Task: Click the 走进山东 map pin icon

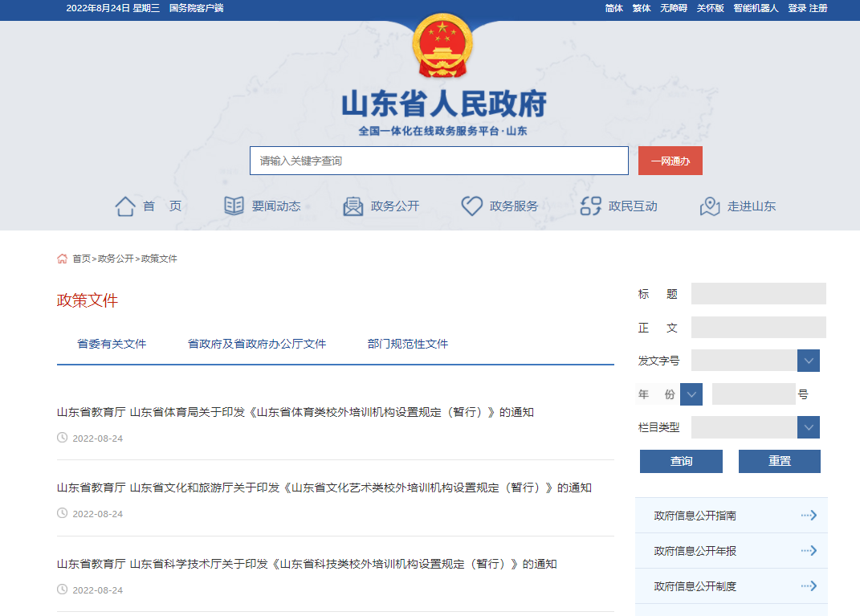Action: tap(710, 206)
